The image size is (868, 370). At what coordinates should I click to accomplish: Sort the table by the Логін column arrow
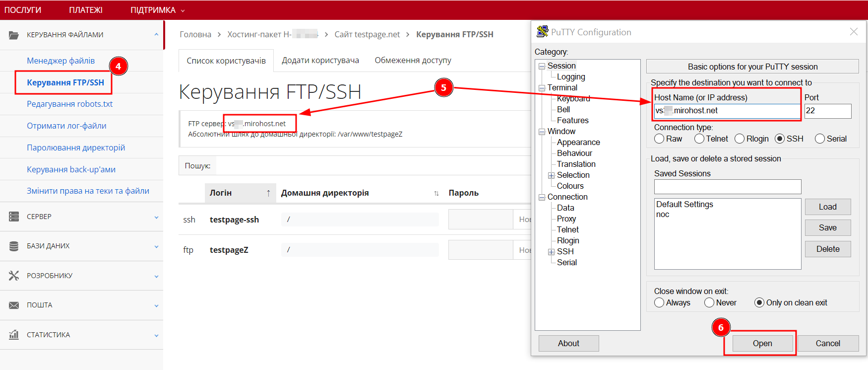268,193
